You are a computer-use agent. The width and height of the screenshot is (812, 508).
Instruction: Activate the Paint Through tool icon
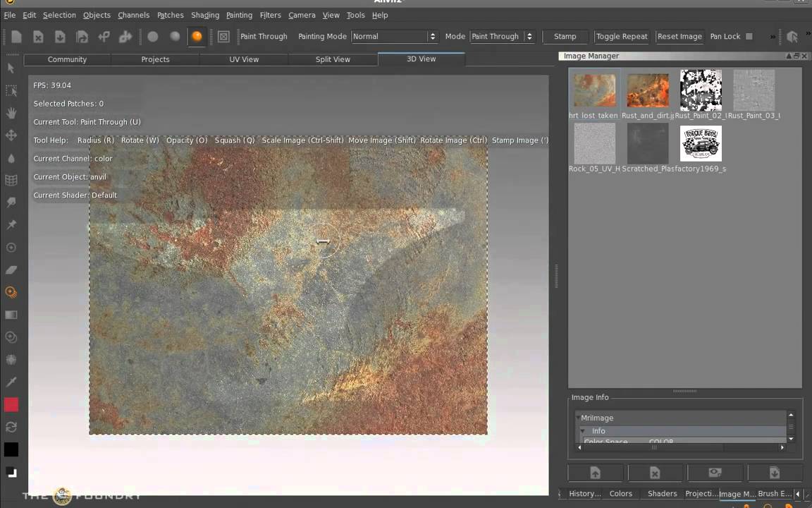point(11,292)
